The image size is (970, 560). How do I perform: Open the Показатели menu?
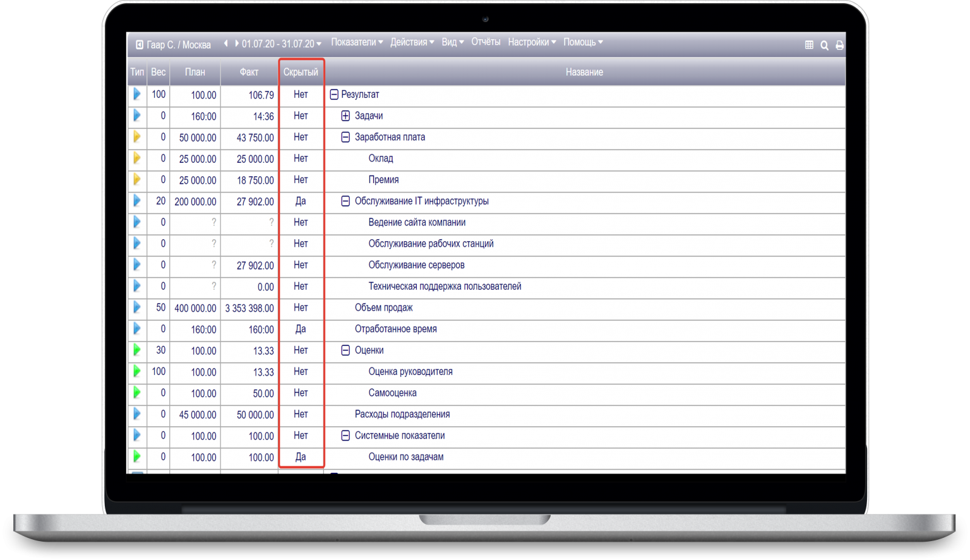point(357,42)
